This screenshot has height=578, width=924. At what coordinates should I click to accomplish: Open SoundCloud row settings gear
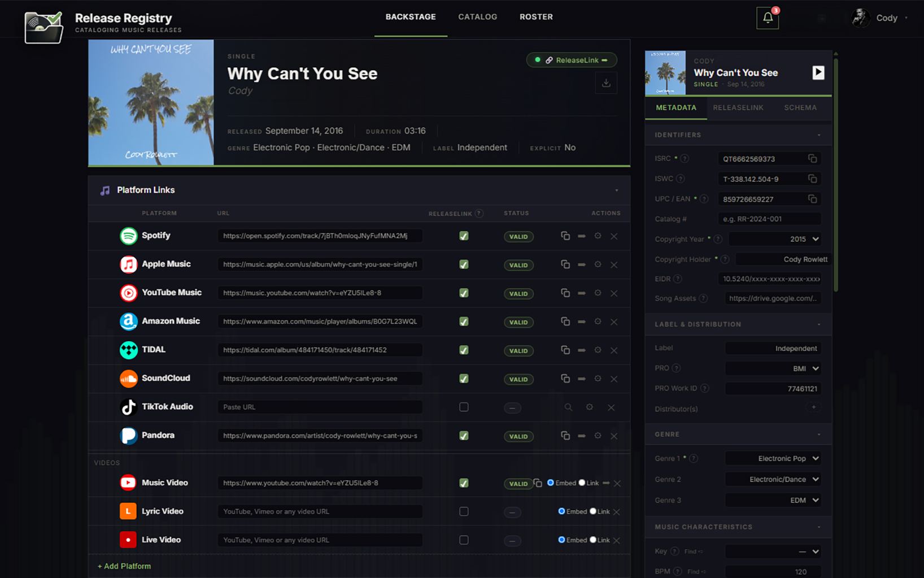[x=598, y=378]
